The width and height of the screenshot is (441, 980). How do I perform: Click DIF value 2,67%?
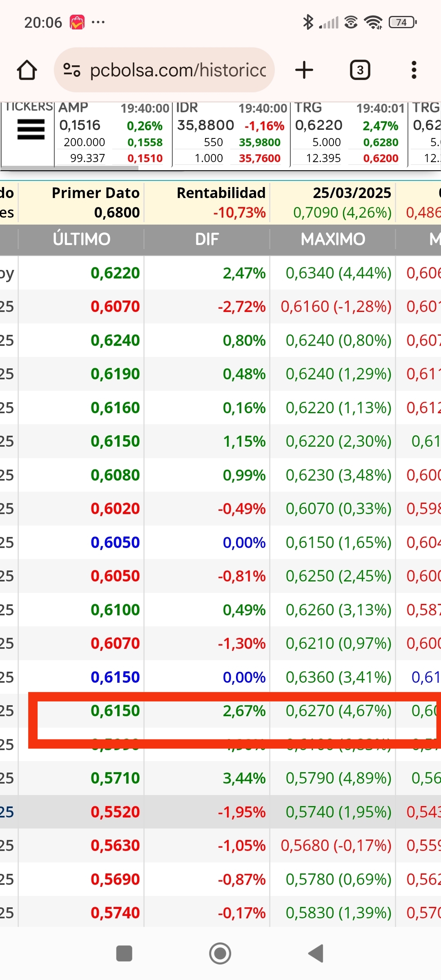coord(244,711)
